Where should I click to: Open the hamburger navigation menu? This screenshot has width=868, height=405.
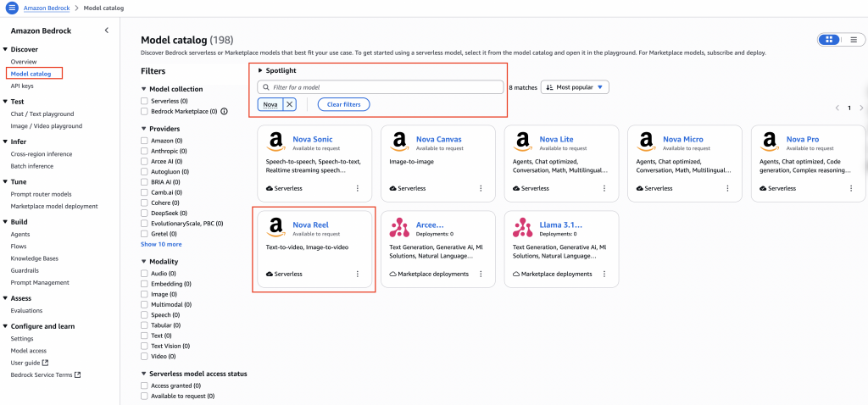[x=12, y=8]
